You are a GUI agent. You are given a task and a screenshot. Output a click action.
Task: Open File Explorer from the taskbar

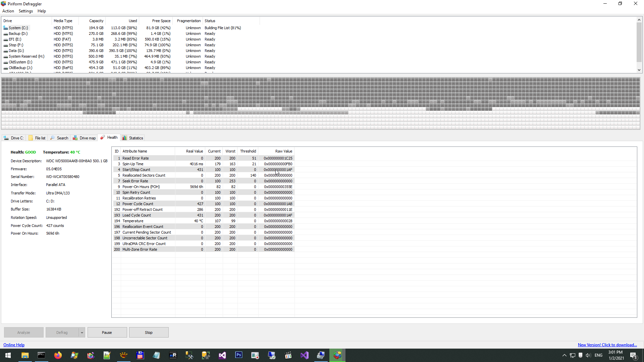(25, 355)
